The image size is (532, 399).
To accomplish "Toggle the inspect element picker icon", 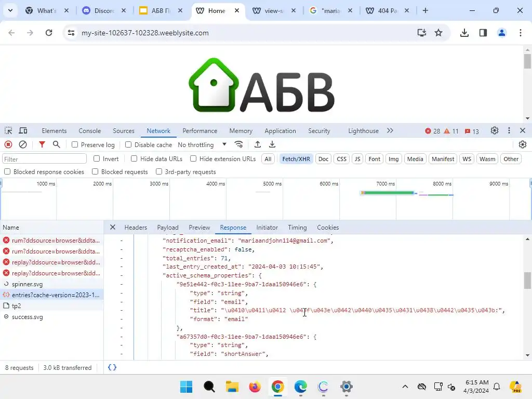I will tap(8, 130).
